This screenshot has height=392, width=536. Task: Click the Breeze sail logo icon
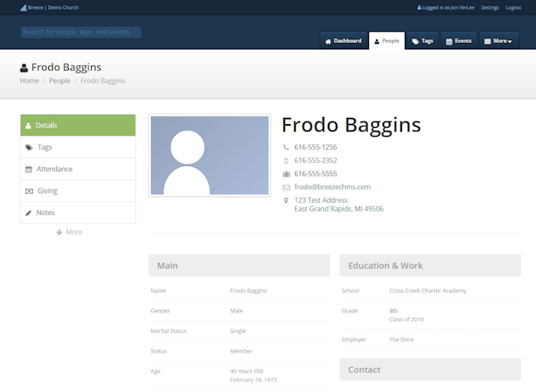click(x=23, y=7)
